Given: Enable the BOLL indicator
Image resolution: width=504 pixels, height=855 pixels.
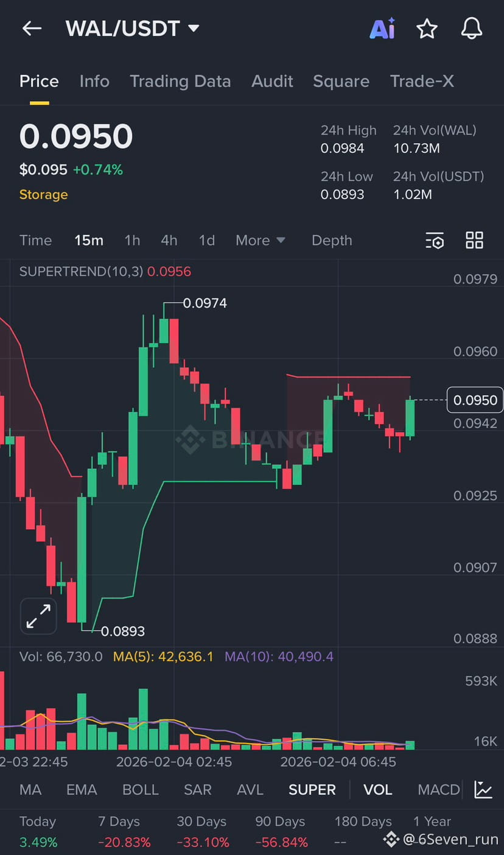Looking at the screenshot, I should [141, 790].
